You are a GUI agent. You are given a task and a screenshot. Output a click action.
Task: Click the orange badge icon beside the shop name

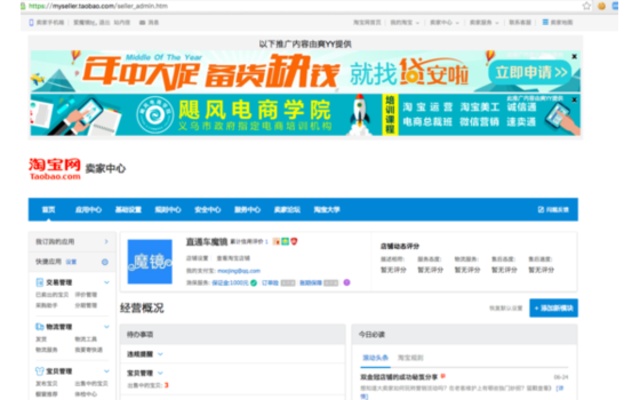(276, 242)
